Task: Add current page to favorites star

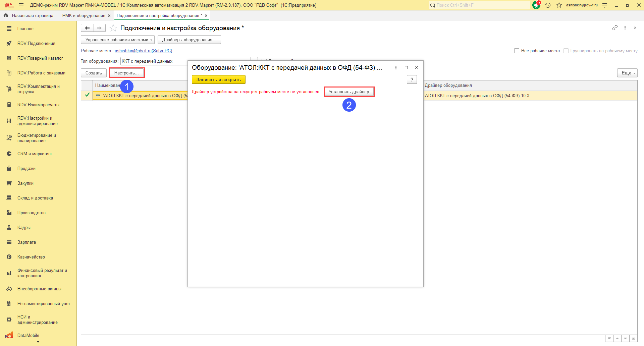Action: (113, 28)
